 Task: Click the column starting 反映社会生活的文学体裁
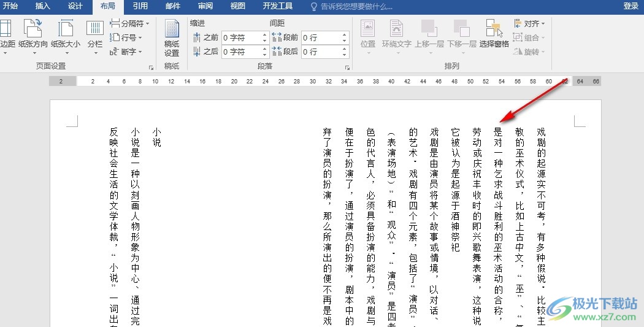click(113, 227)
